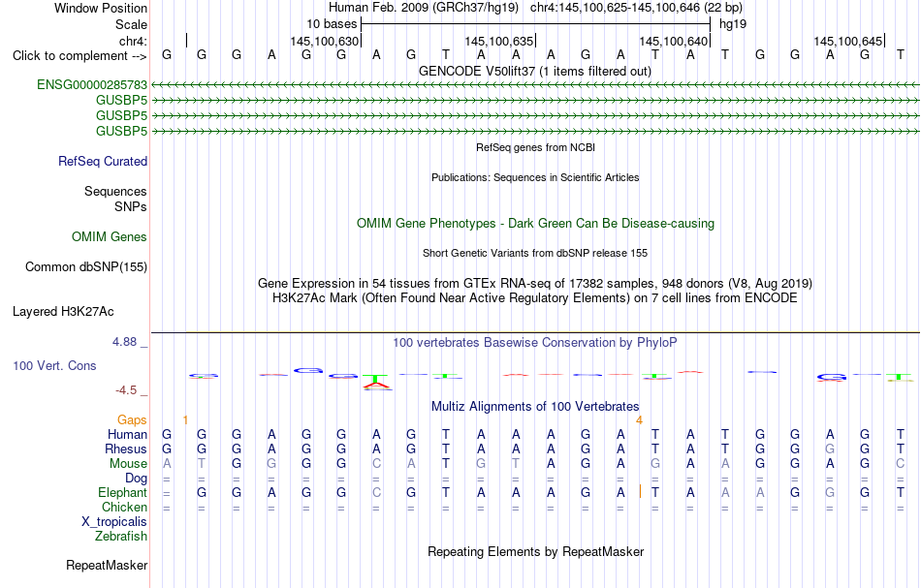Select the Sequences track label

coord(115,192)
